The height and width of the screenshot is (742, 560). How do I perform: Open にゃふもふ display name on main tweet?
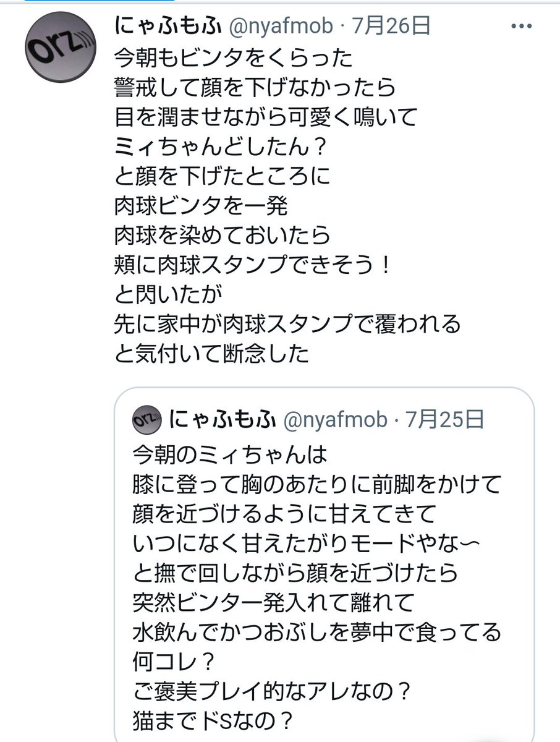(x=171, y=28)
